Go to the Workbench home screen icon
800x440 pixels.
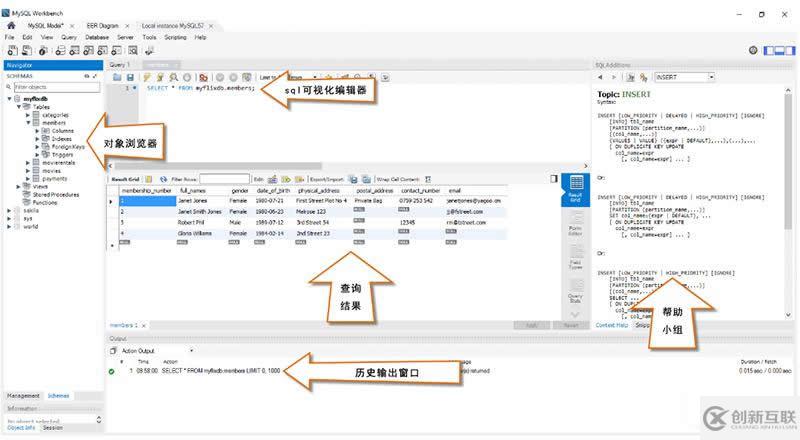[11, 26]
